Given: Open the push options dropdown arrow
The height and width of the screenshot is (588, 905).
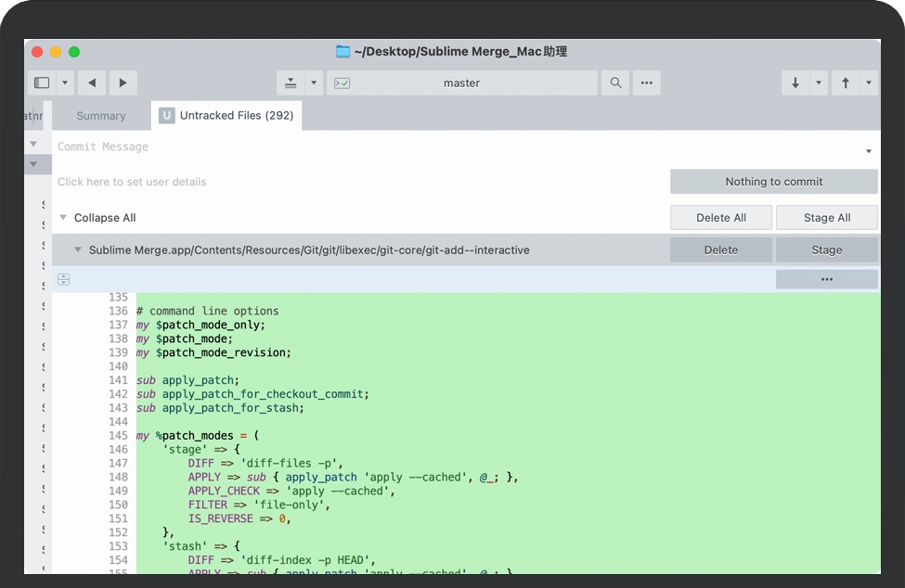Looking at the screenshot, I should (869, 83).
